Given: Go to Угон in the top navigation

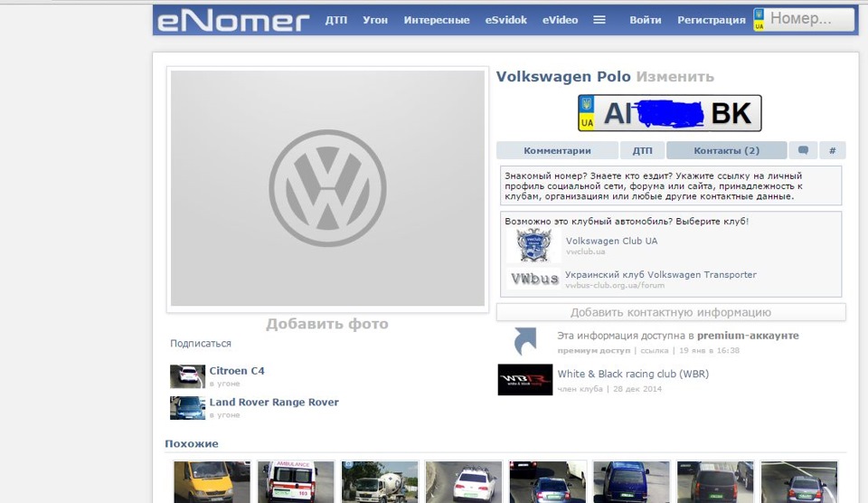Looking at the screenshot, I should pos(375,20).
